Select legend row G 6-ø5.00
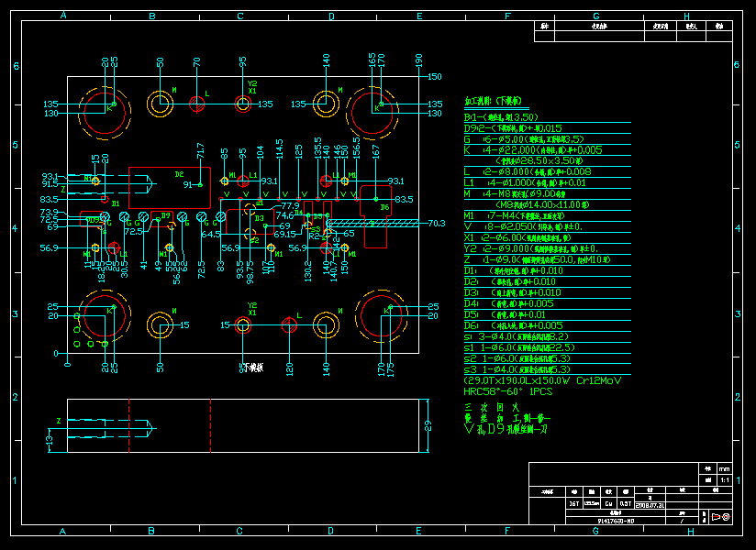756x550 pixels. (x=524, y=139)
